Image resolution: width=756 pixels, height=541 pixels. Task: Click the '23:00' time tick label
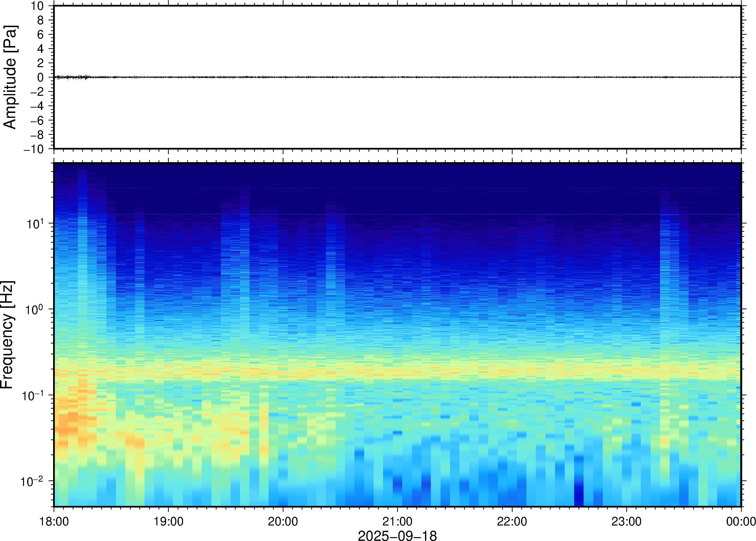click(626, 521)
